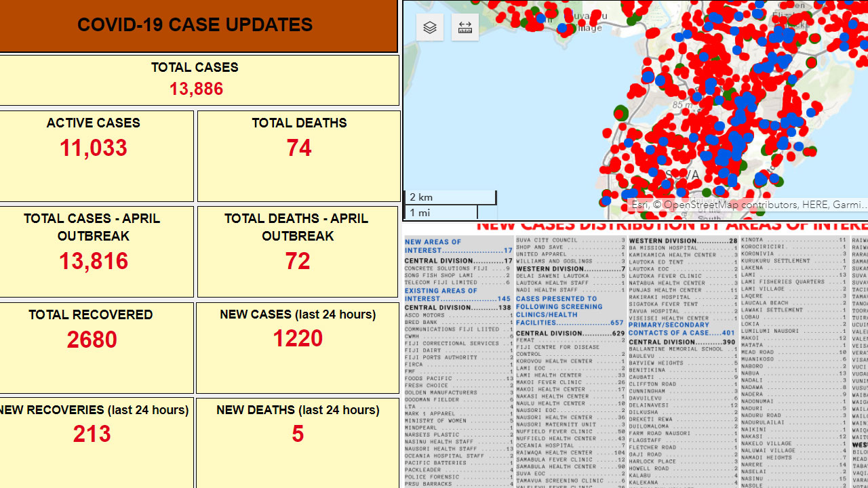Click CASES PRESENTED TO FOLLOWING SCREENING CLINICS heading
This screenshot has width=868, height=488.
[x=570, y=310]
